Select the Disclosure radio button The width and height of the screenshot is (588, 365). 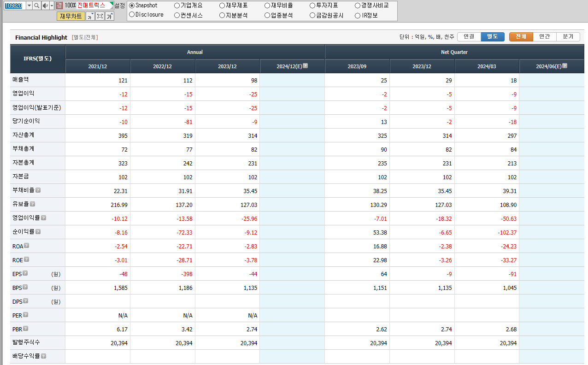(132, 15)
